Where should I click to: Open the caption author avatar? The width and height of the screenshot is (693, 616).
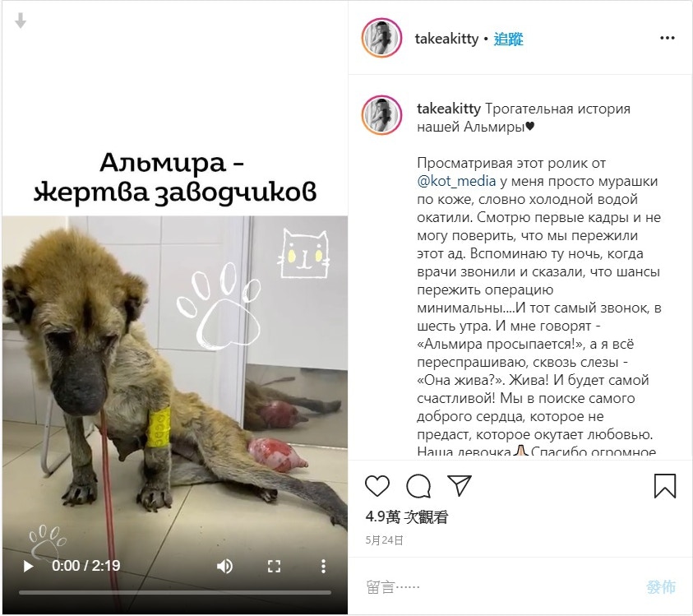point(382,114)
